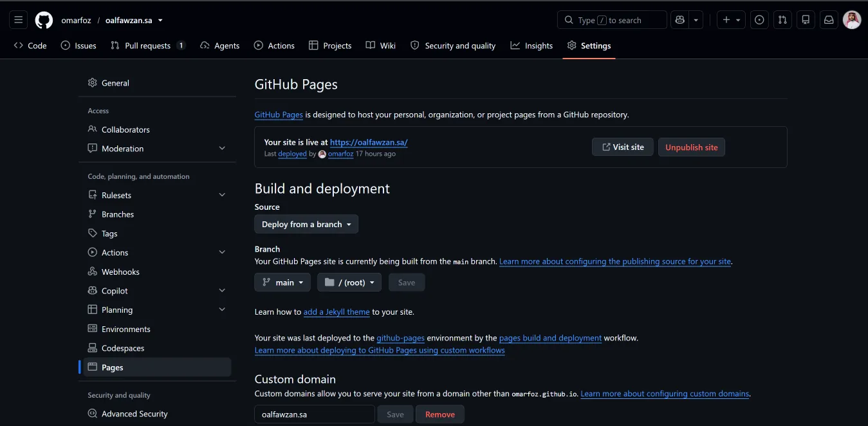
Task: Switch to the Projects tab
Action: click(330, 46)
